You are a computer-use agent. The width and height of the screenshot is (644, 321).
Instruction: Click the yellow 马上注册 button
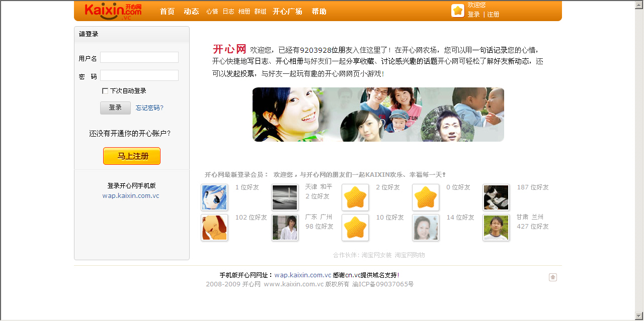[x=132, y=156]
